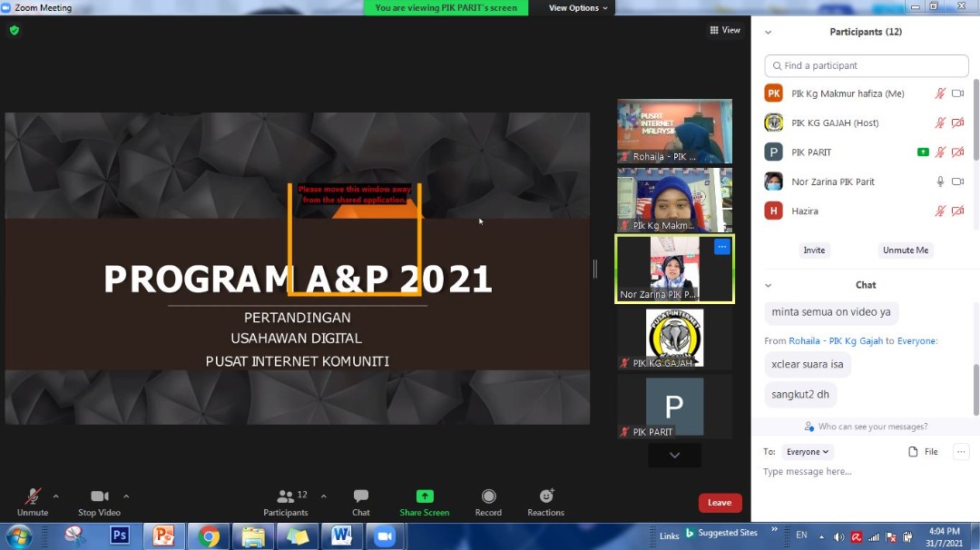Screen dimensions: 980x550
Task: Open the Chat icon in toolbar
Action: [x=361, y=496]
